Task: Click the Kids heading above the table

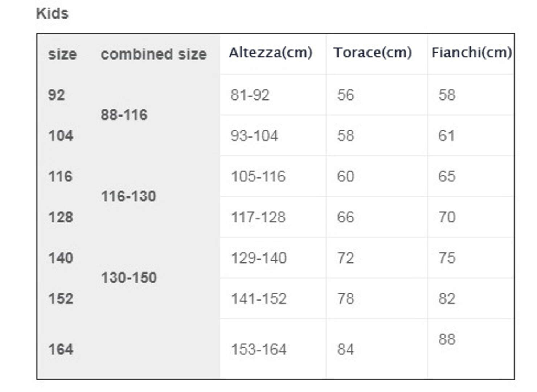Action: point(52,13)
